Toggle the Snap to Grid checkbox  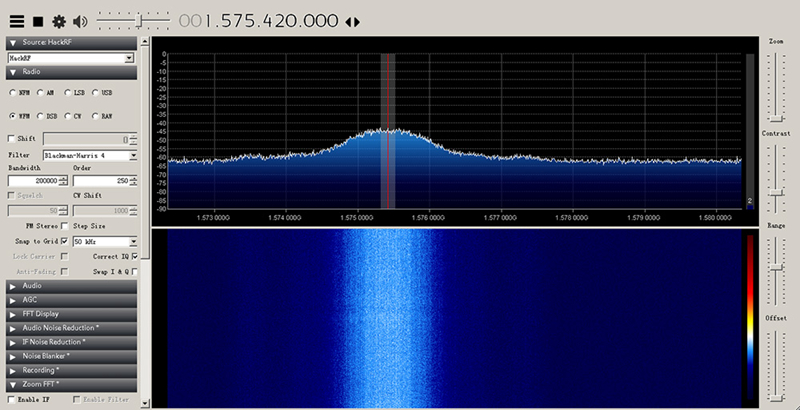[64, 241]
